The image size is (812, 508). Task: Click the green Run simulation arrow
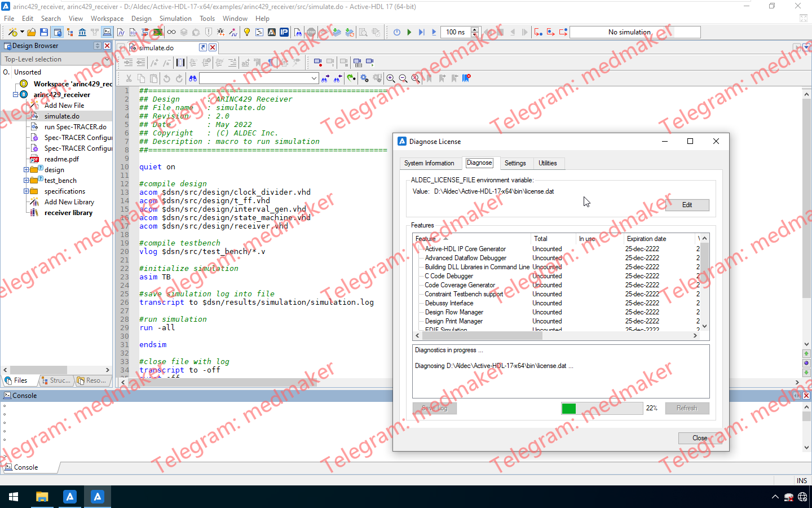click(x=409, y=32)
